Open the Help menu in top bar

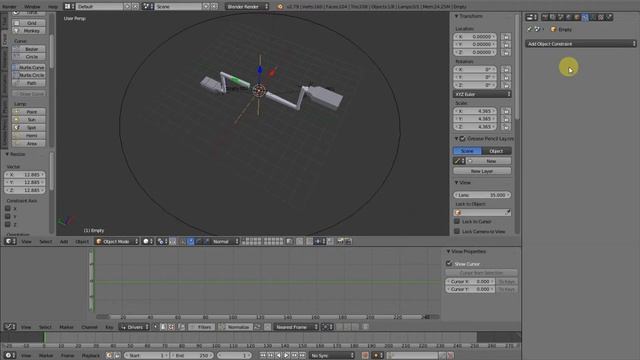pos(53,7)
